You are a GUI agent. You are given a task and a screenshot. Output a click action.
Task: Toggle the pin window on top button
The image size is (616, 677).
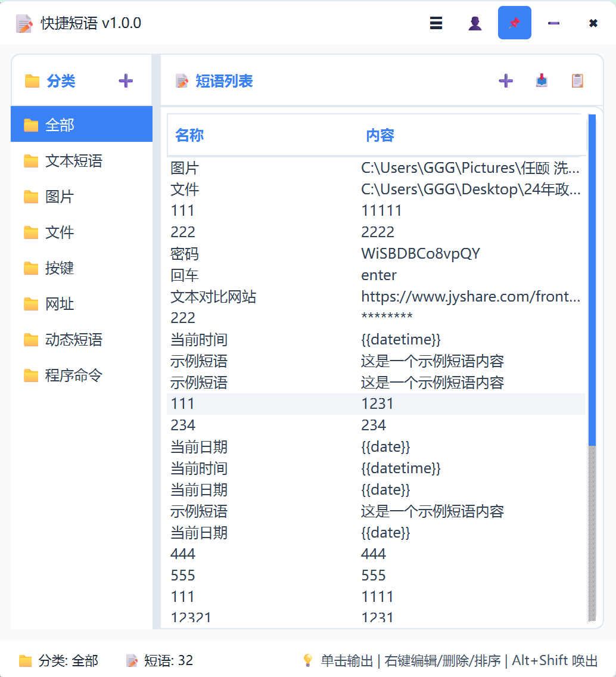click(514, 23)
